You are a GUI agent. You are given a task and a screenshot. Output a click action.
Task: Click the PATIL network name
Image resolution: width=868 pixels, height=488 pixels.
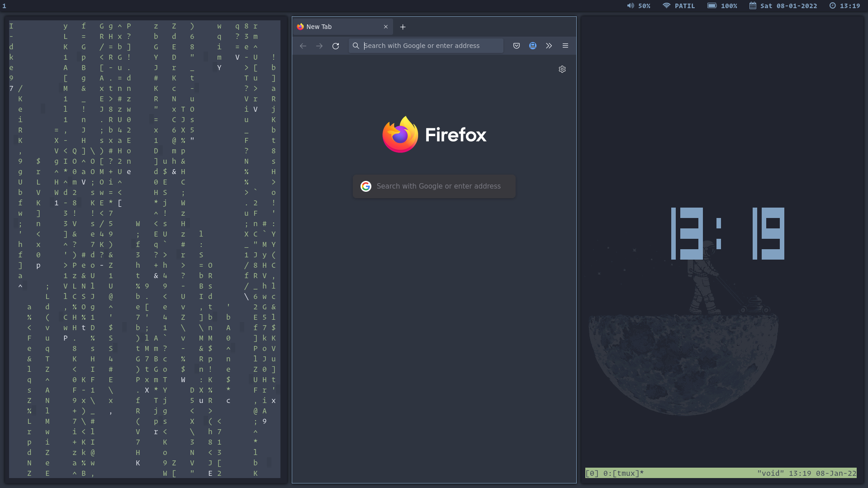[x=685, y=6]
